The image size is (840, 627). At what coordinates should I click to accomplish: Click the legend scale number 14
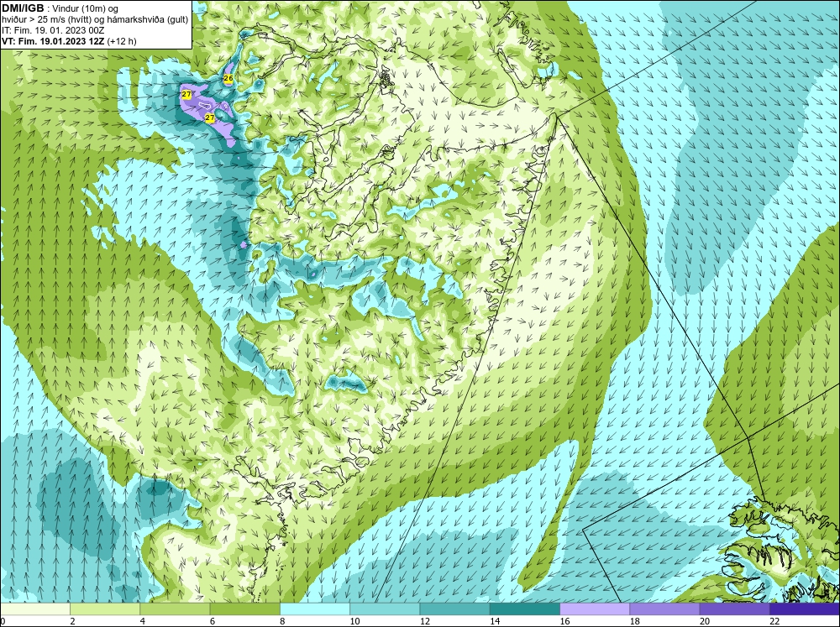[495, 620]
